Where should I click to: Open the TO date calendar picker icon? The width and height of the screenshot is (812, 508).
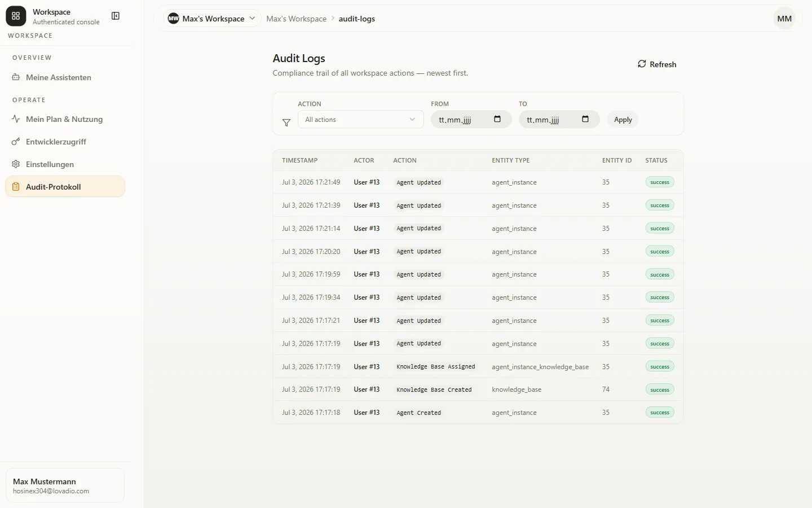585,119
